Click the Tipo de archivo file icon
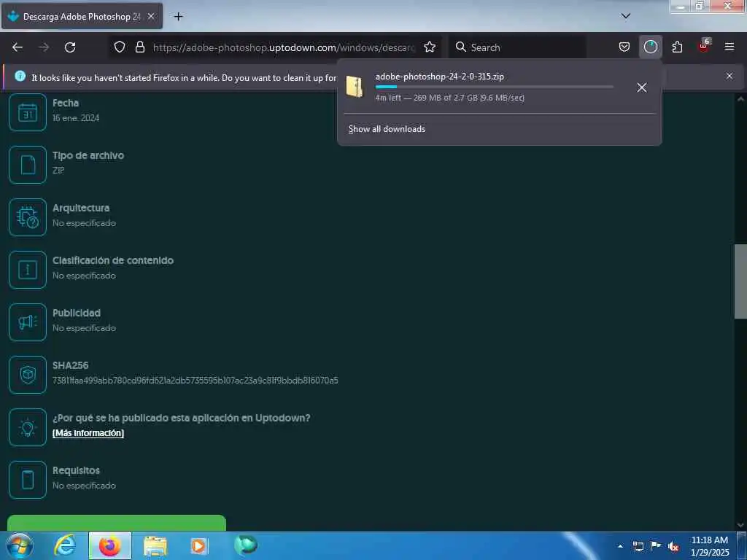Viewport: 747px width, 560px height. (28, 165)
